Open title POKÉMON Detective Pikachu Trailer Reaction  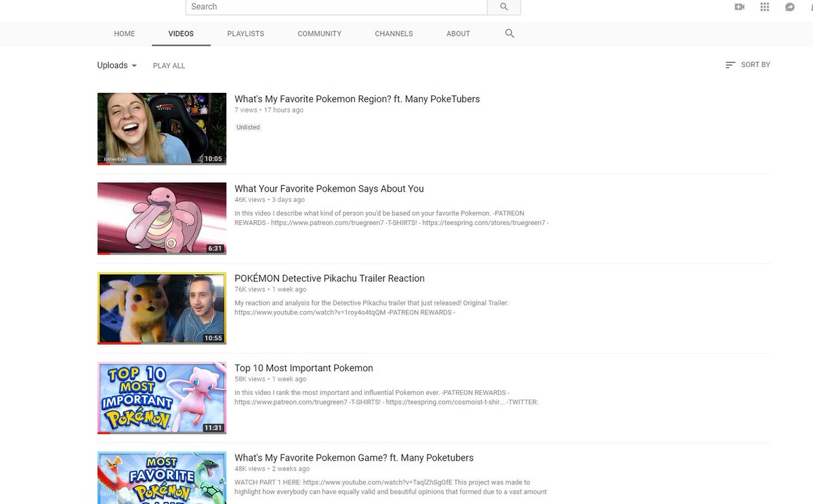pos(329,278)
